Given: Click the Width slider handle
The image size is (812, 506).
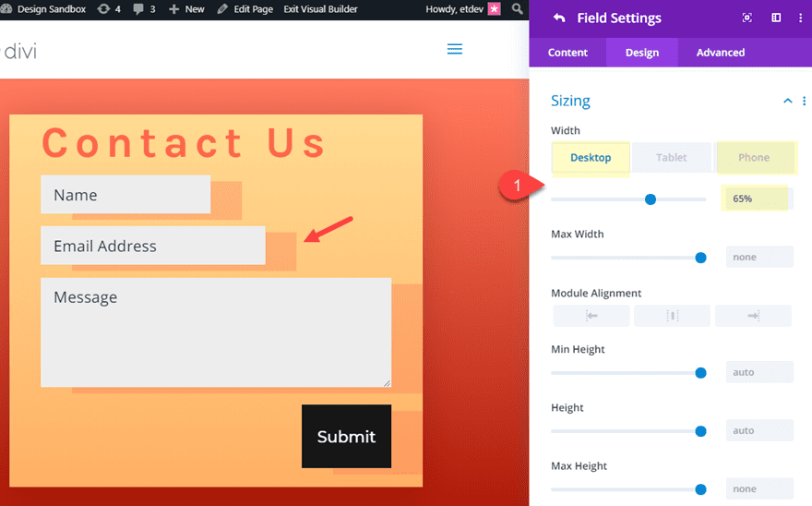Looking at the screenshot, I should (x=651, y=199).
